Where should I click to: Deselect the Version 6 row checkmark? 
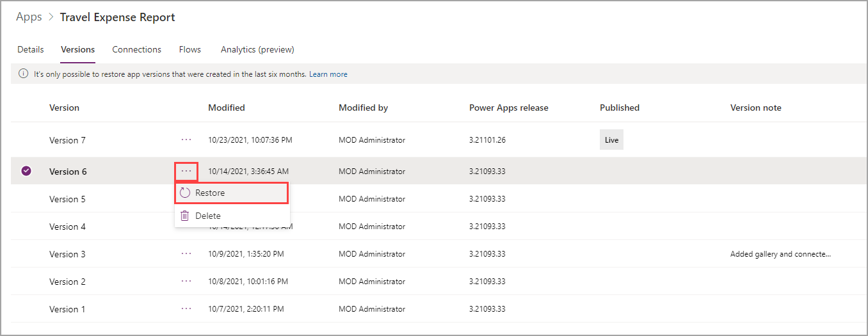tap(26, 171)
